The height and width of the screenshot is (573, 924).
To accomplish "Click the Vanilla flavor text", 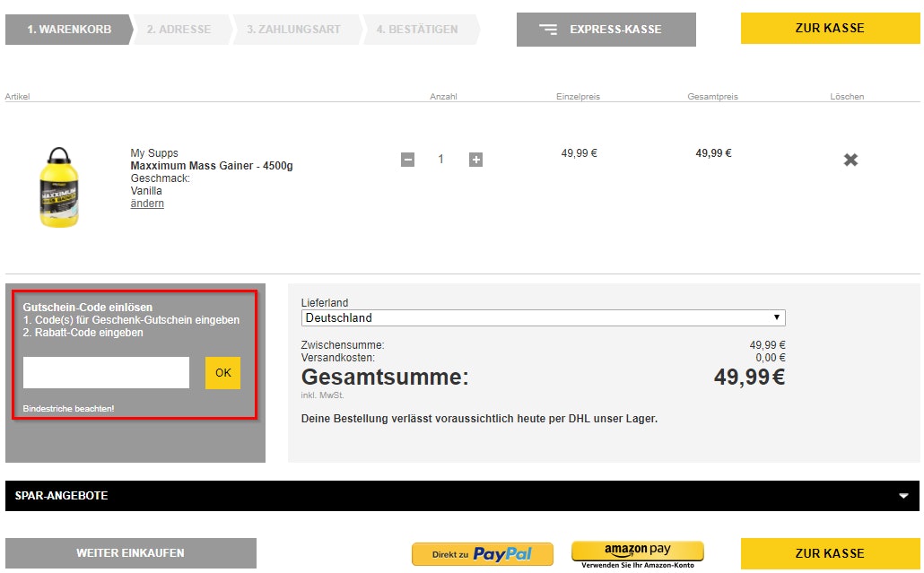I will [x=146, y=191].
